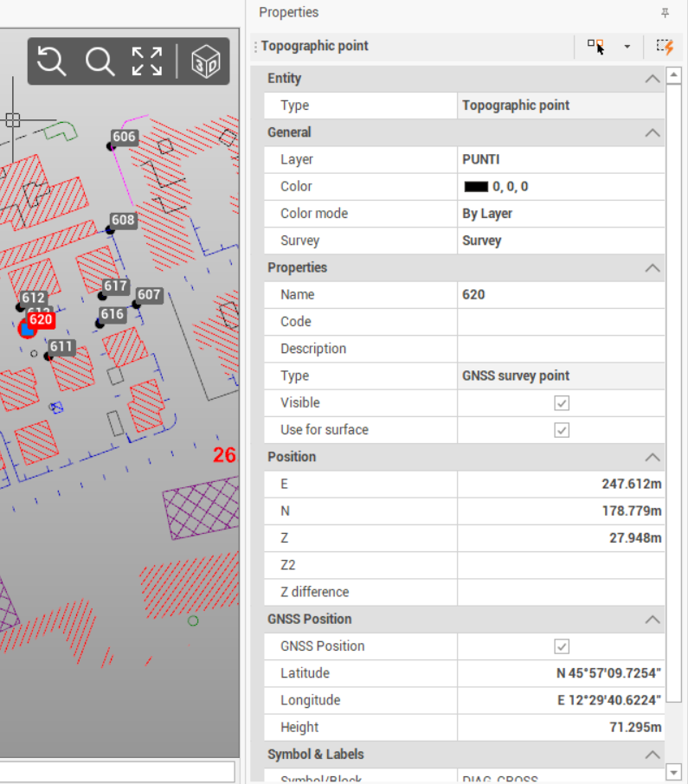Click the quick select lightning icon
The width and height of the screenshot is (688, 784).
pos(664,47)
